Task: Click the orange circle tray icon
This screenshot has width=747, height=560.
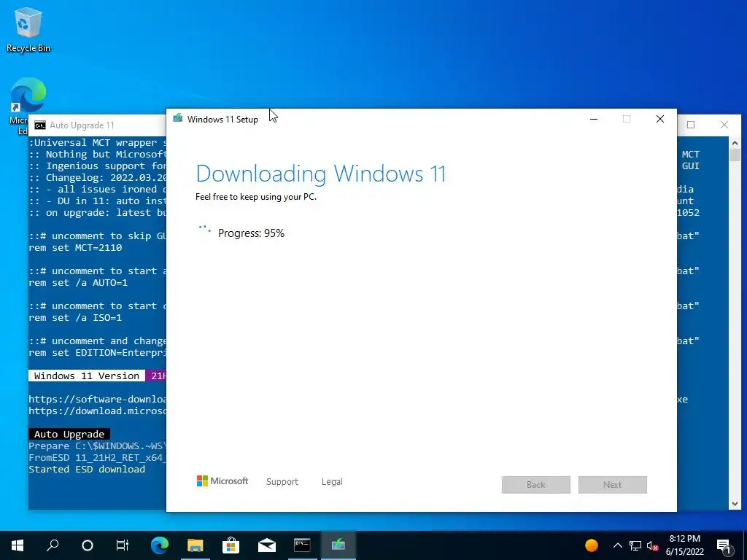Action: [591, 545]
